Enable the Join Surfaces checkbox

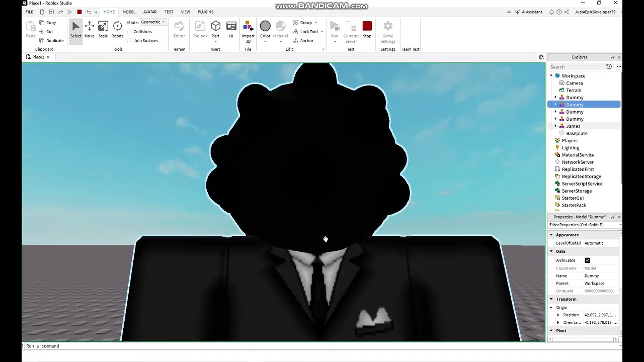coord(130,41)
